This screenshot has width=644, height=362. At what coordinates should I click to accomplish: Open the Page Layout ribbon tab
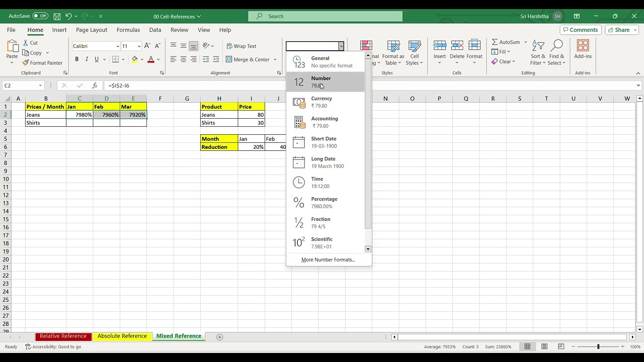[92, 30]
